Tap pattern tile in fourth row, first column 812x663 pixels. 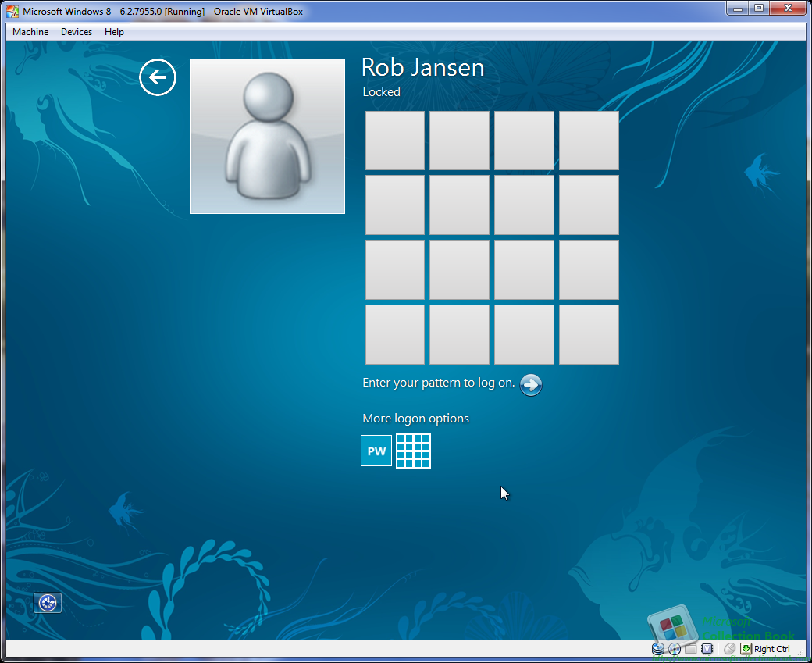click(x=394, y=334)
